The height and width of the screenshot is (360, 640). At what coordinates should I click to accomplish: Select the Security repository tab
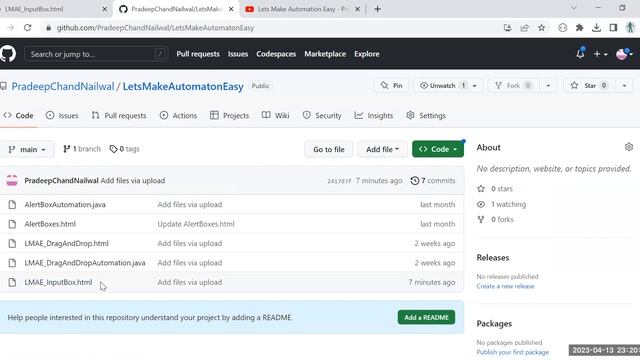(x=322, y=116)
